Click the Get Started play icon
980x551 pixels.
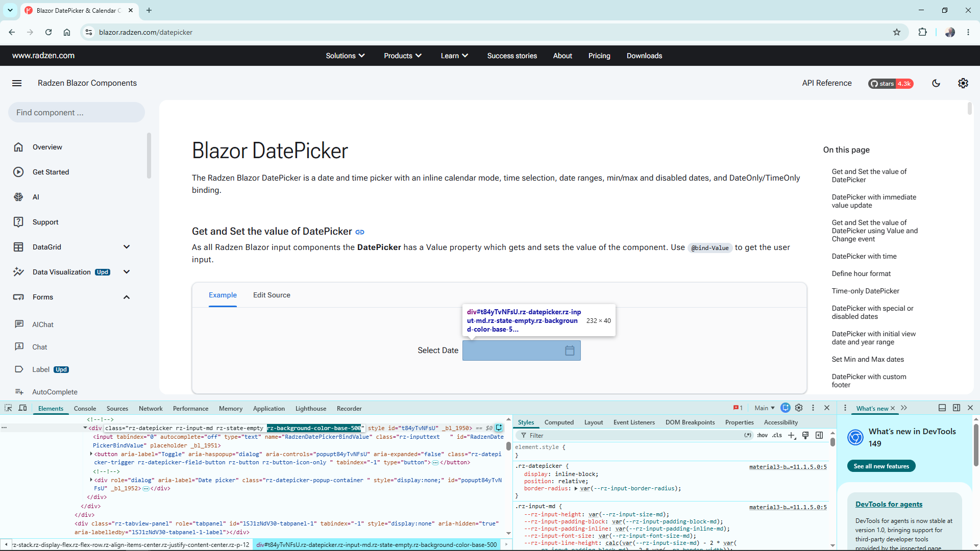[x=18, y=172]
